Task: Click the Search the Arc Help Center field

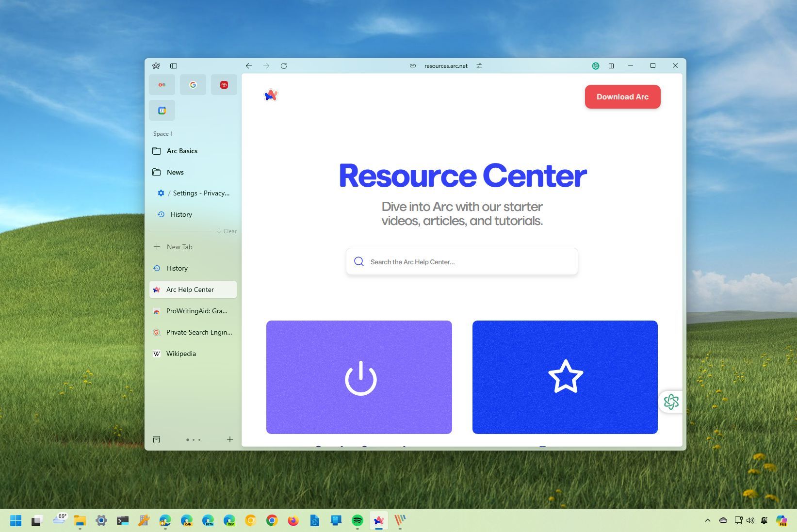Action: point(461,261)
